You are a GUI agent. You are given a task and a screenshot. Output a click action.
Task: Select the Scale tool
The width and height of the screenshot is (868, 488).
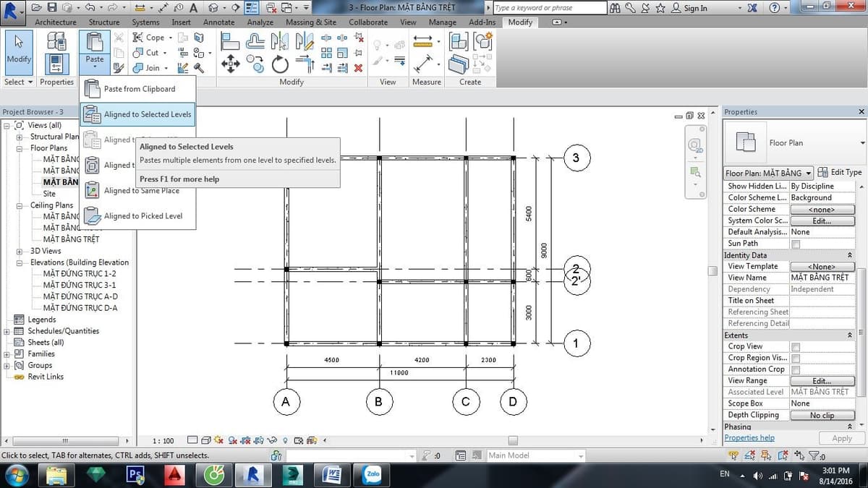pyautogui.click(x=342, y=53)
